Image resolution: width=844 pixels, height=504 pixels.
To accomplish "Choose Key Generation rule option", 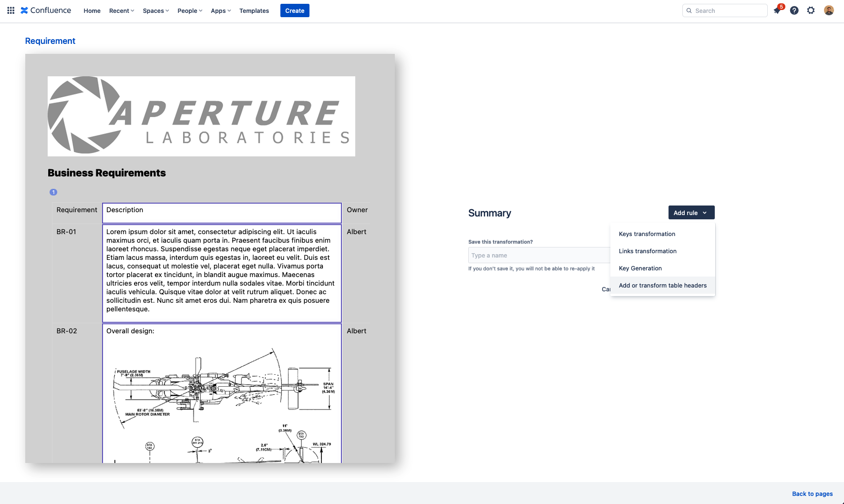I will pyautogui.click(x=640, y=268).
